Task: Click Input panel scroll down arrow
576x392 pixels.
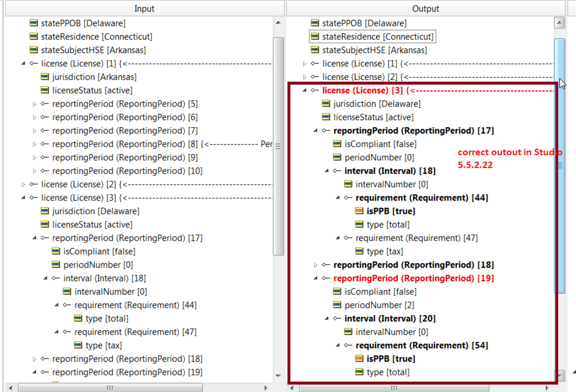Action: [x=278, y=376]
